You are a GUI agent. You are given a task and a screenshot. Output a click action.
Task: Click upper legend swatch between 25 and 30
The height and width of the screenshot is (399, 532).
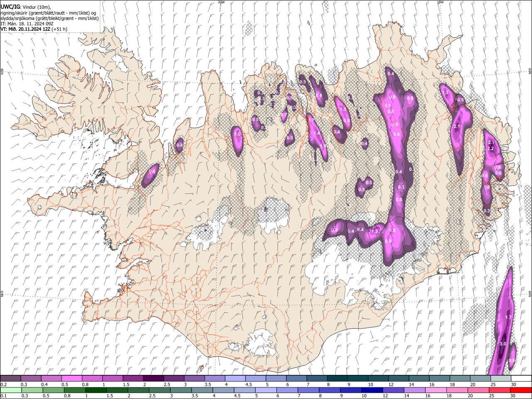coord(501,379)
